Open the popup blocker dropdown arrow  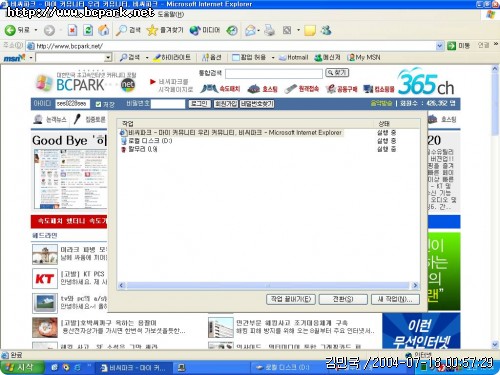(x=273, y=58)
